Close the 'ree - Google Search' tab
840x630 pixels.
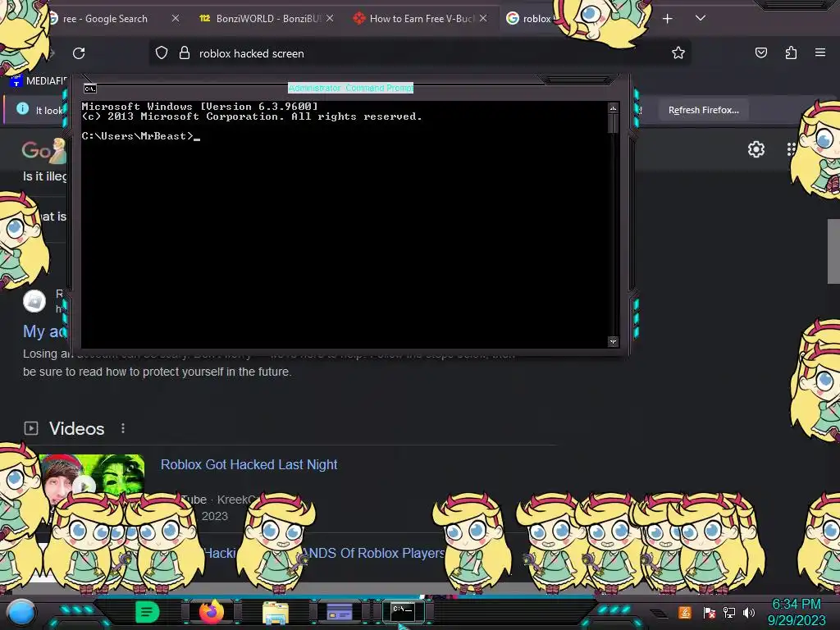pyautogui.click(x=176, y=18)
